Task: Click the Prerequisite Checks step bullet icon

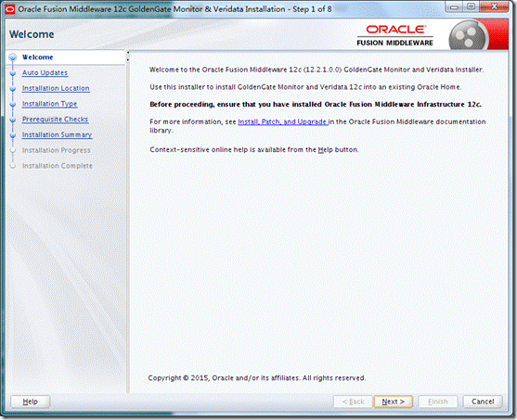Action: click(13, 120)
